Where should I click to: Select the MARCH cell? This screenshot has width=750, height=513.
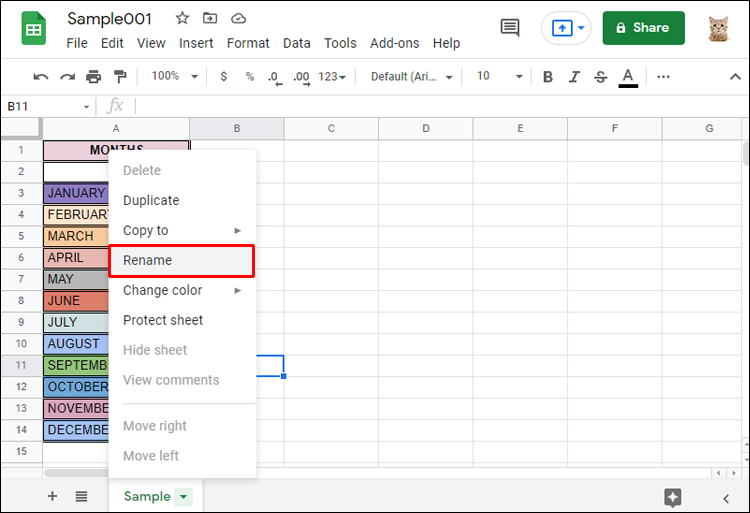tap(76, 236)
